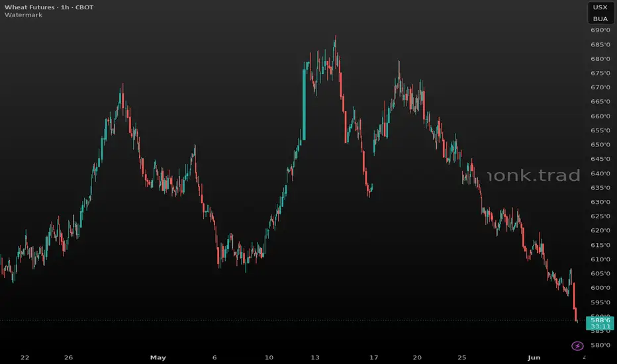
Task: Click the 6 date label on time axis
Action: [214, 357]
